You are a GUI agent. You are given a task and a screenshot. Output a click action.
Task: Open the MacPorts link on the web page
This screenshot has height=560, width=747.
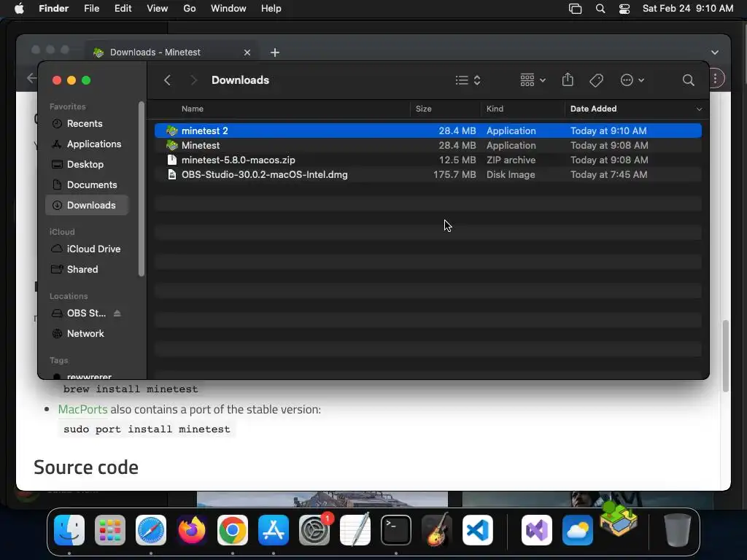click(83, 410)
